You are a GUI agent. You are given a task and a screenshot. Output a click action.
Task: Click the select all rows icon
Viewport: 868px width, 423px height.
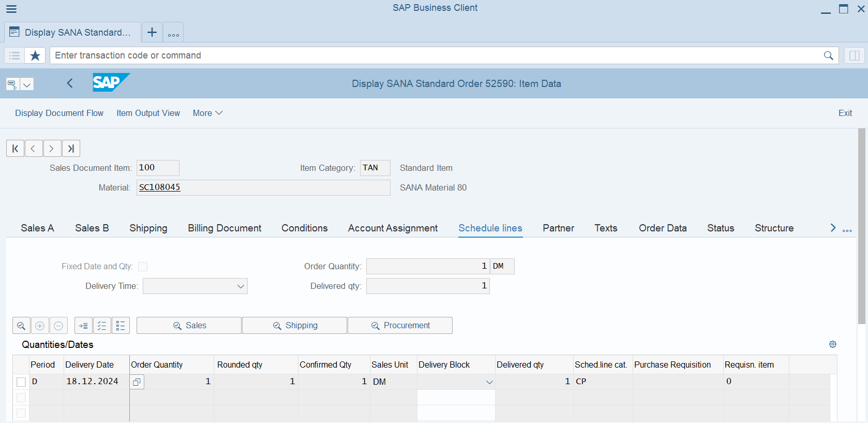pyautogui.click(x=102, y=326)
